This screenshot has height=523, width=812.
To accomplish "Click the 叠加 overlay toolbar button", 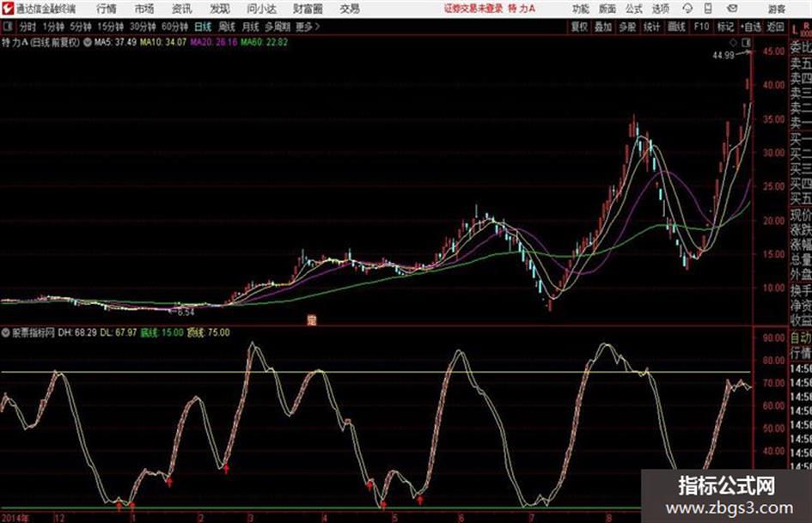I will (x=603, y=27).
